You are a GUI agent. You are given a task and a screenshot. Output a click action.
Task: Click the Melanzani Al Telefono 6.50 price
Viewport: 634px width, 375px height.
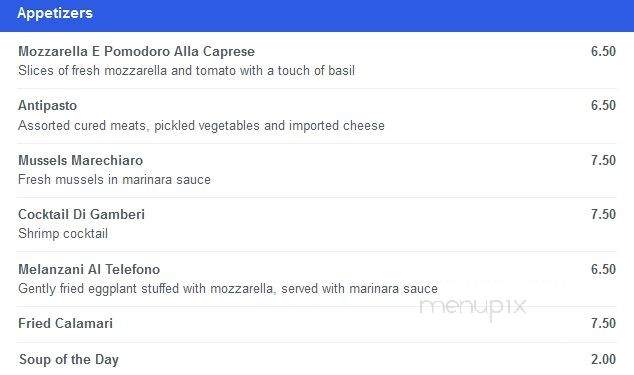coord(603,269)
